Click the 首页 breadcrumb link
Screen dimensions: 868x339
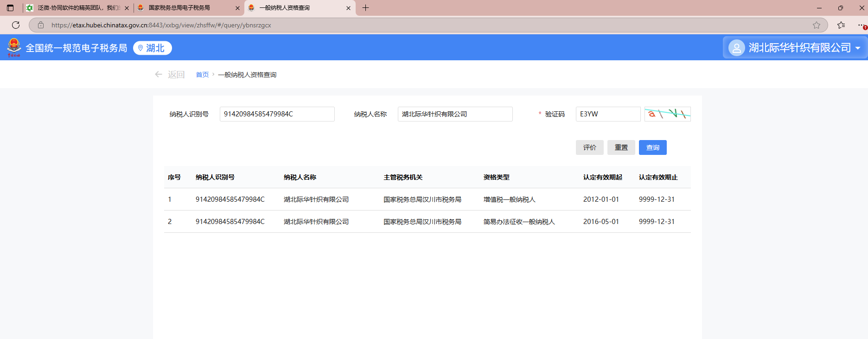(202, 75)
